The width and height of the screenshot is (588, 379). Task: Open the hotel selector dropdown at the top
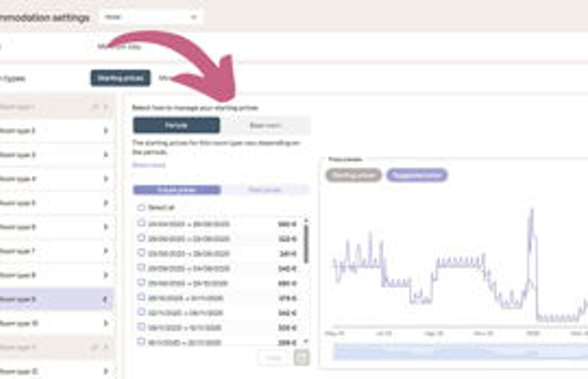click(x=151, y=17)
